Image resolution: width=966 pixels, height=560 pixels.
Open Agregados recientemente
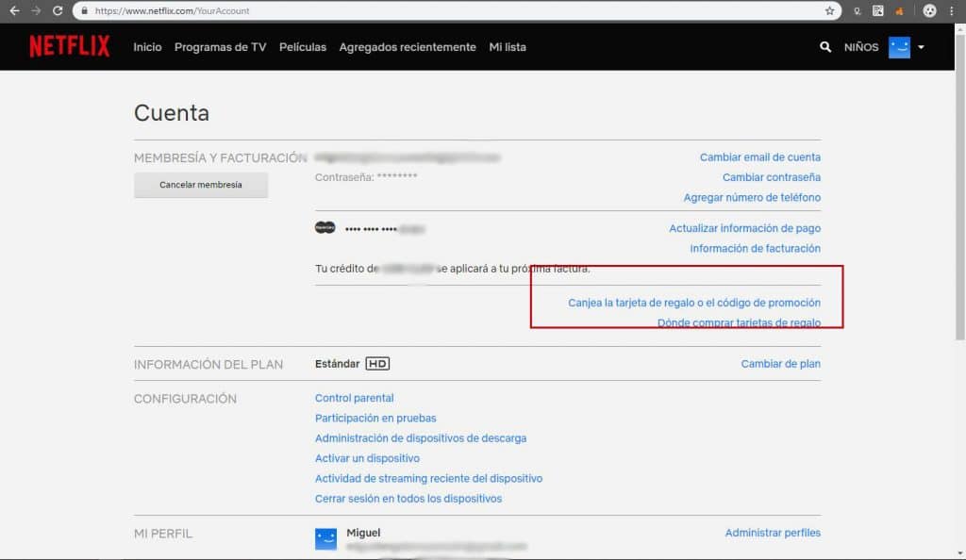click(x=408, y=47)
